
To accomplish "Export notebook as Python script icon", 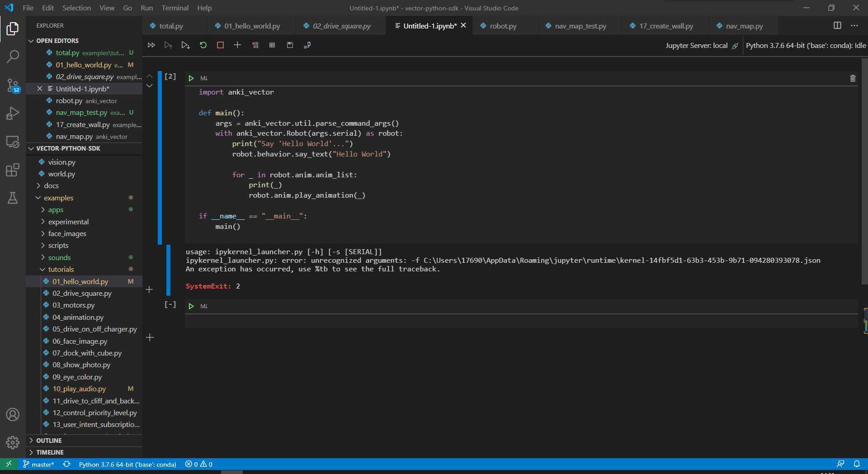I will tap(307, 45).
